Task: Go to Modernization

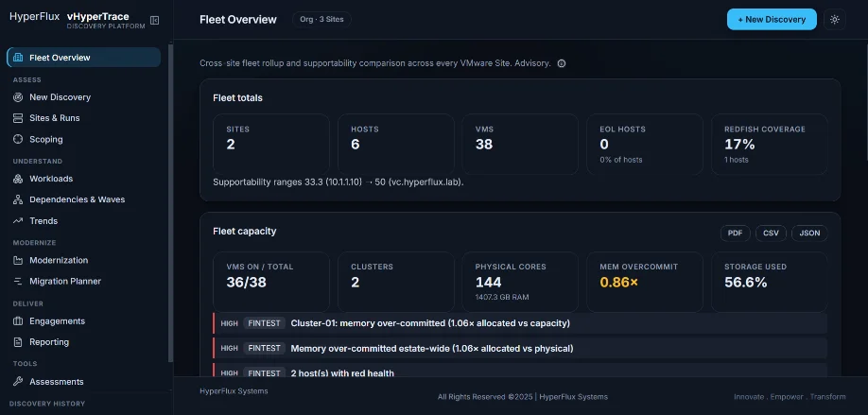Action: 84,260
